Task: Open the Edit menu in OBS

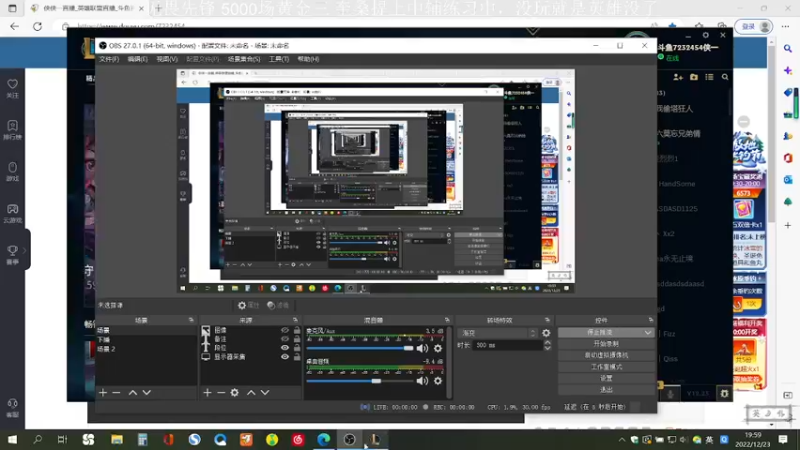Action: coord(137,59)
